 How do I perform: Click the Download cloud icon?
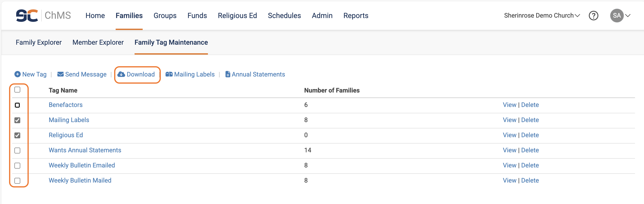[121, 74]
